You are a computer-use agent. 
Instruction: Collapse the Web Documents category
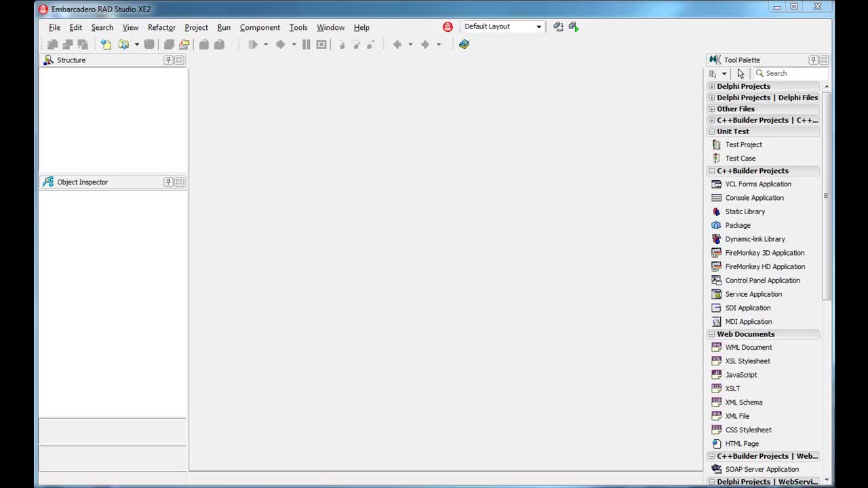(711, 334)
